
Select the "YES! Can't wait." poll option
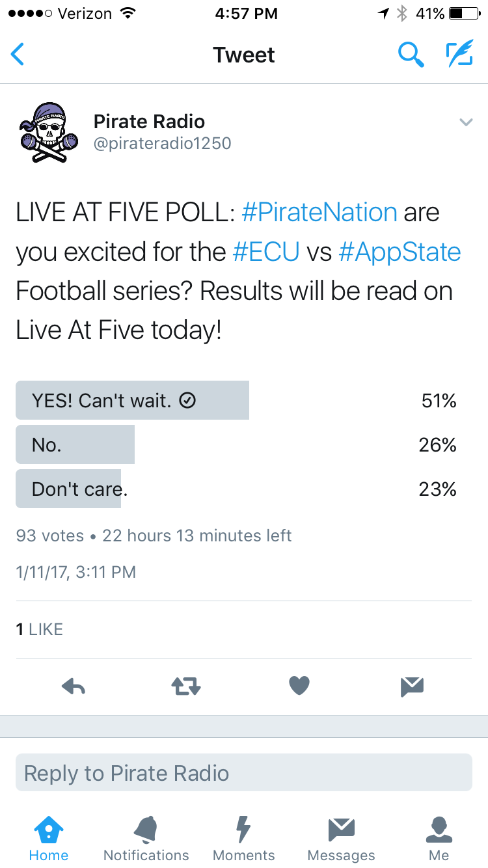(133, 401)
